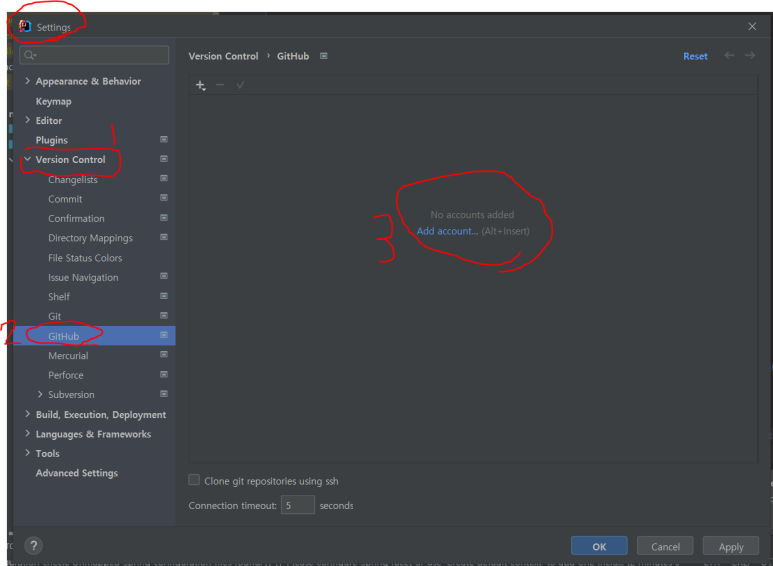Click the project icon next to Changelists
Image resolution: width=773 pixels, height=566 pixels.
[x=164, y=178]
